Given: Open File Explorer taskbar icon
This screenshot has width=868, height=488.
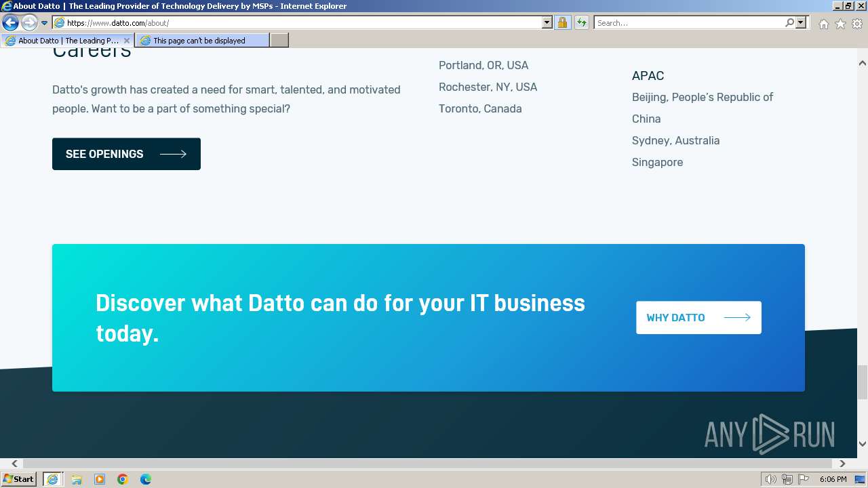Looking at the screenshot, I should pyautogui.click(x=77, y=479).
